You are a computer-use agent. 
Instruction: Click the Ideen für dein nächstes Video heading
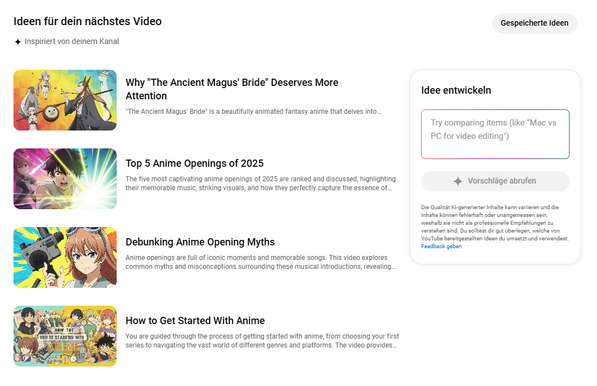click(88, 21)
